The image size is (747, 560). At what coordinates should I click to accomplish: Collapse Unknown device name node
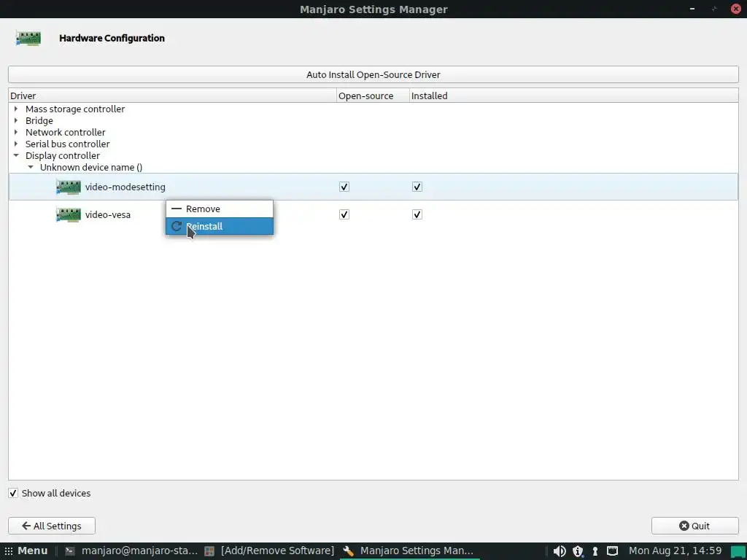click(31, 167)
